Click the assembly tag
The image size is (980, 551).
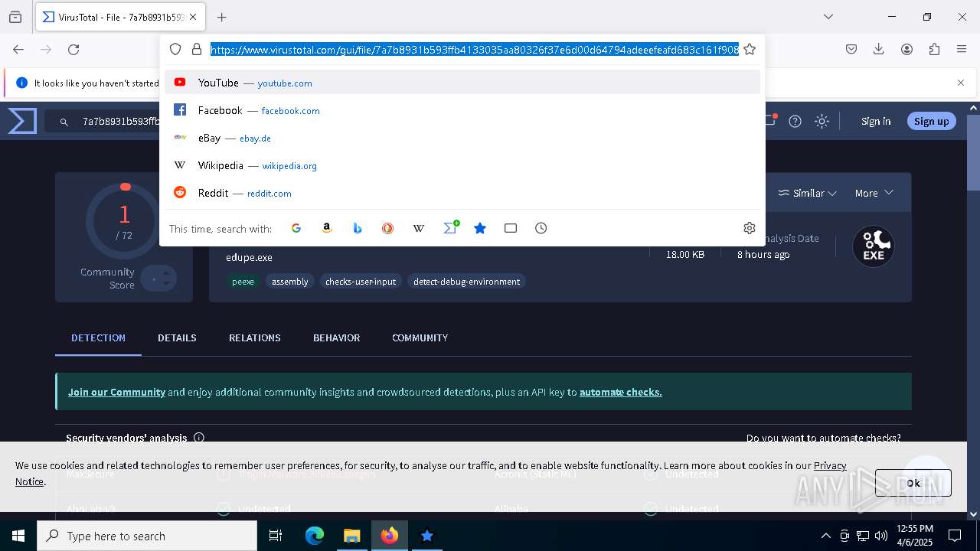[290, 282]
